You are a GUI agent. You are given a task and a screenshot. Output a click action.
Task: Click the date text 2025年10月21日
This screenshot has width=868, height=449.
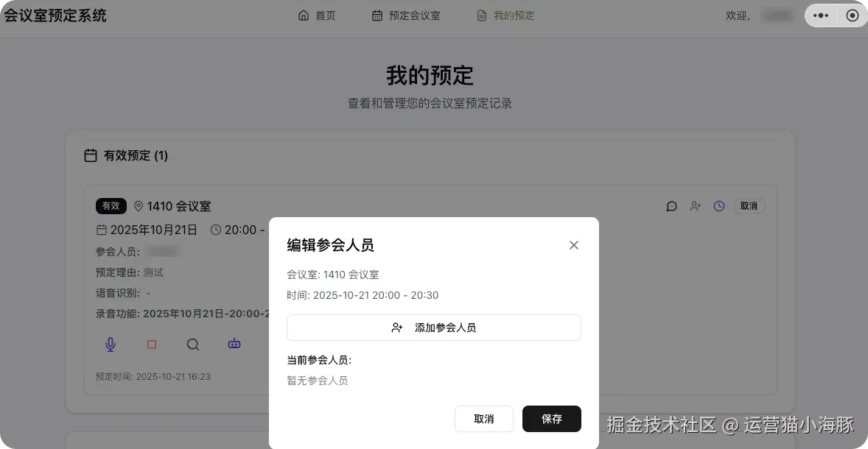[x=154, y=230]
